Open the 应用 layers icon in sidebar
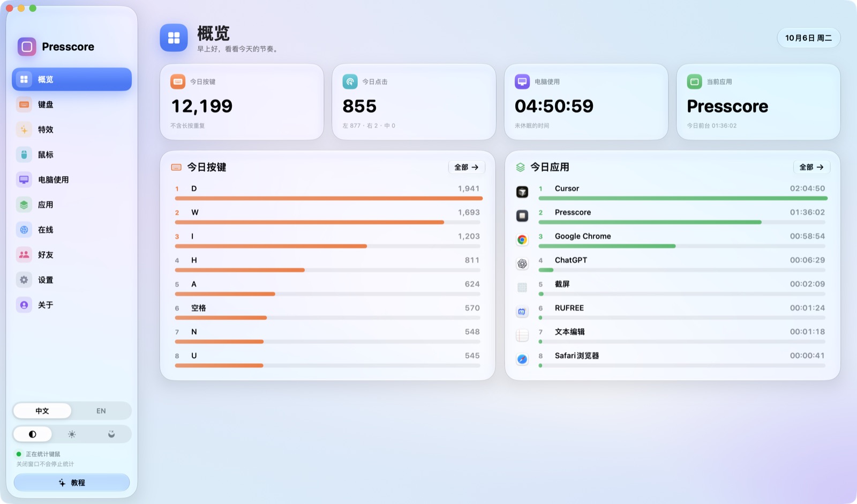857x504 pixels. click(24, 205)
